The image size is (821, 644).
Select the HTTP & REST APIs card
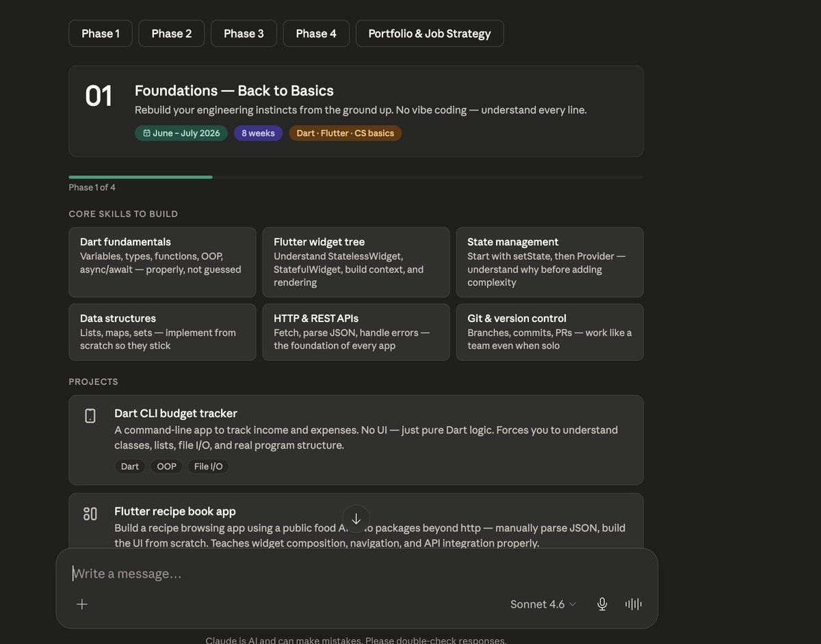pyautogui.click(x=356, y=332)
